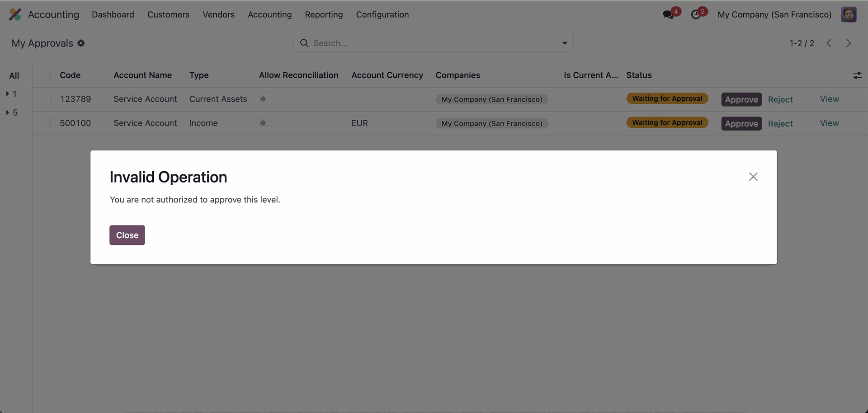Click the Accounting app logo icon
The height and width of the screenshot is (413, 868).
[x=15, y=14]
